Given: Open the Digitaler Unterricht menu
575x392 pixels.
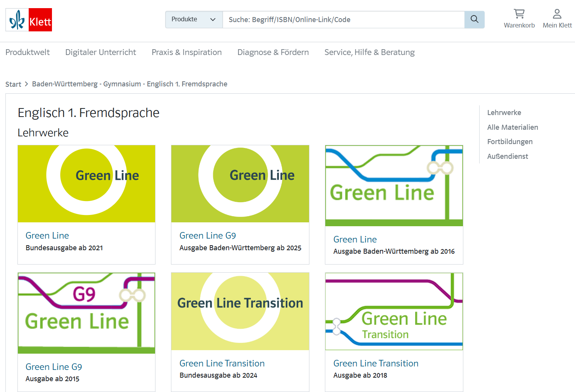Looking at the screenshot, I should 100,52.
